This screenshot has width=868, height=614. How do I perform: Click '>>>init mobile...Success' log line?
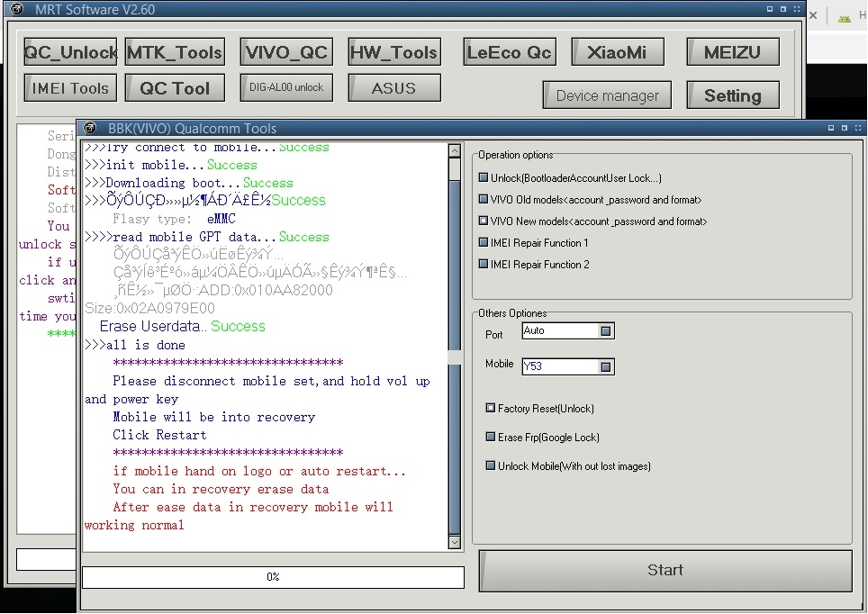[171, 165]
